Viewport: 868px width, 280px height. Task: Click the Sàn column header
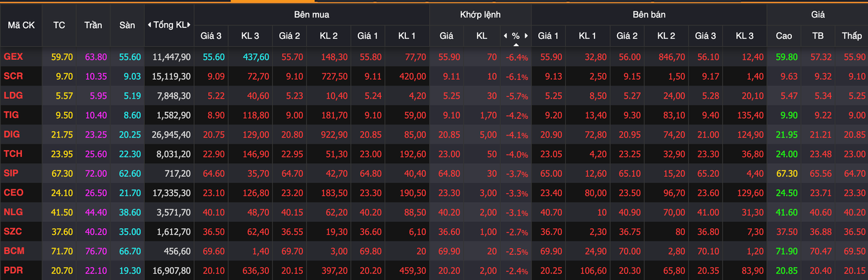[x=127, y=25]
